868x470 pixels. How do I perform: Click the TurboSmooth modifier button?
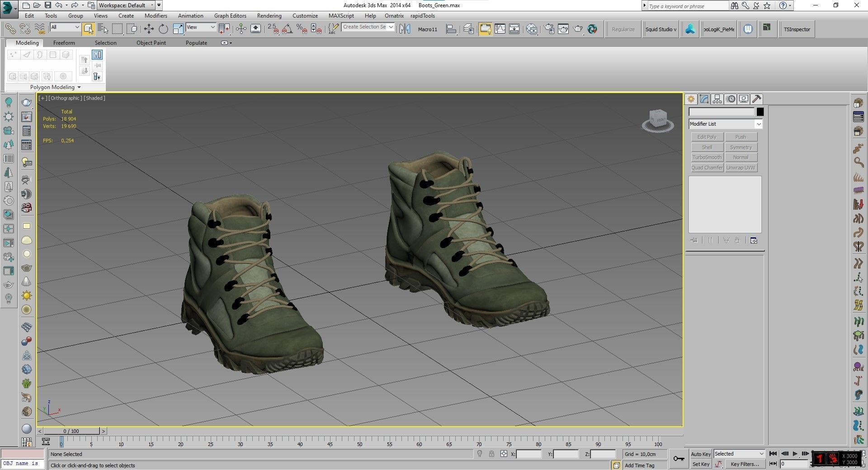click(x=707, y=157)
